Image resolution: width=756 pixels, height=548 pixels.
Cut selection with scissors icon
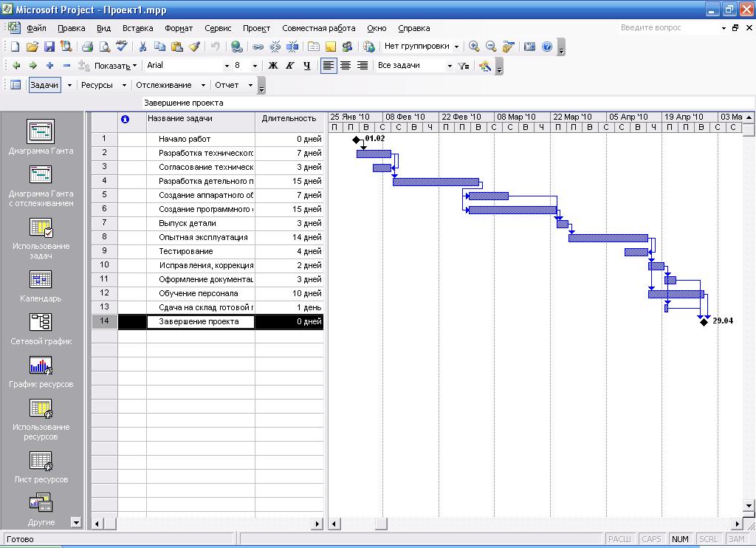point(142,47)
